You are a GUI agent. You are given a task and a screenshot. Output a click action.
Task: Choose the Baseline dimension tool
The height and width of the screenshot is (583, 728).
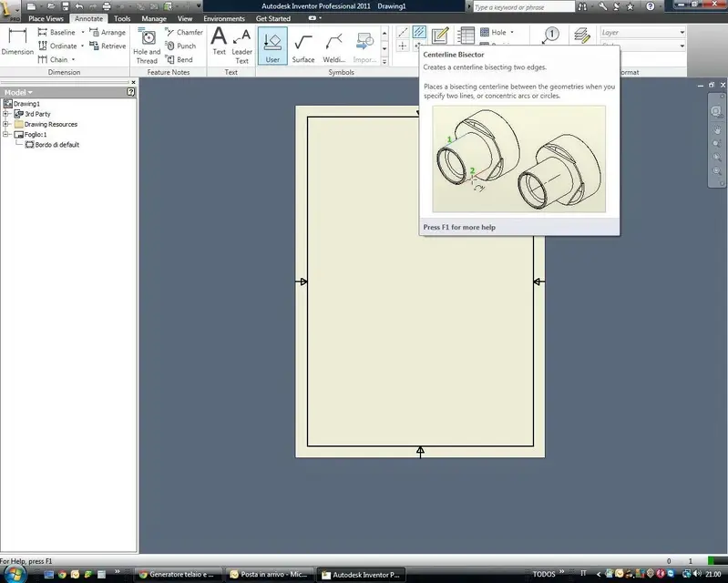(56, 32)
